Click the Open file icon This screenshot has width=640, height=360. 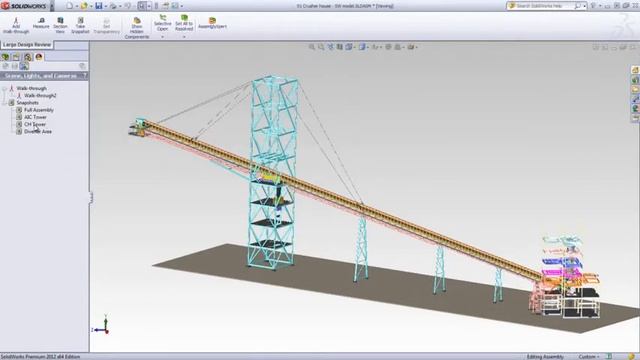point(84,6)
